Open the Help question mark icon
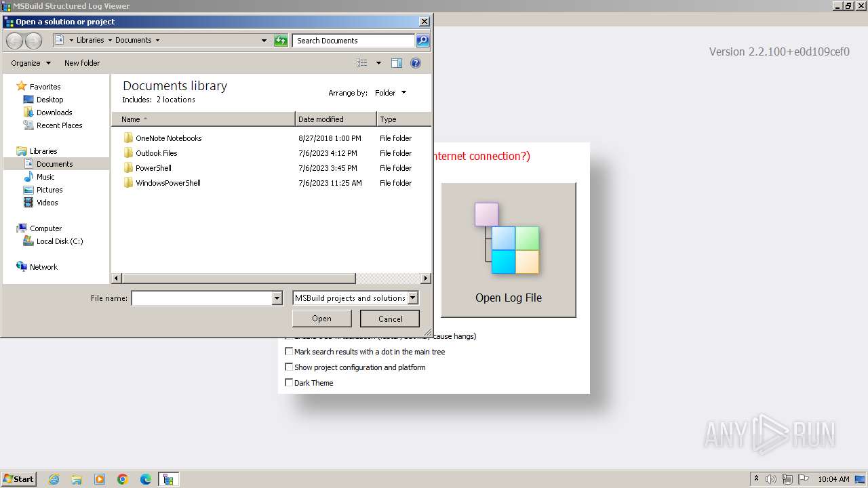Image resolution: width=868 pixels, height=488 pixels. point(416,63)
